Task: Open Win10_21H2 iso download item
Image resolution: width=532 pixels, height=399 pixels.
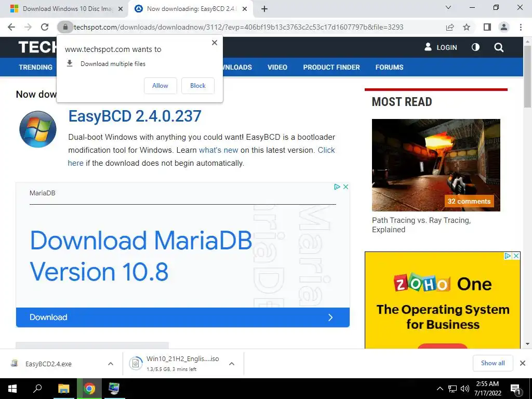Action: 174,363
